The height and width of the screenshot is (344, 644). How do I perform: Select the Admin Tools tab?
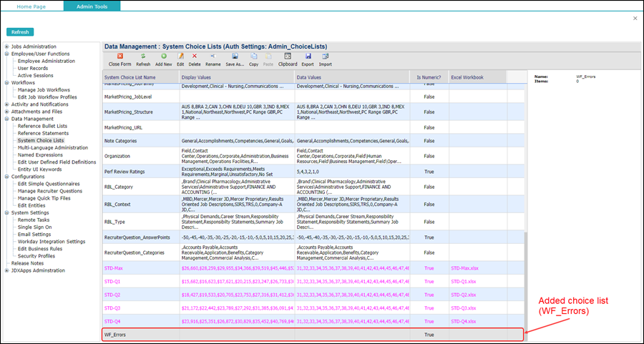pyautogui.click(x=92, y=6)
